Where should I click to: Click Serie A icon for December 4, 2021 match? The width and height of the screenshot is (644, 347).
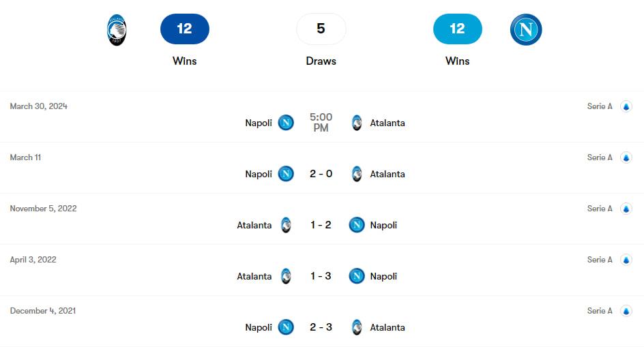click(x=626, y=311)
